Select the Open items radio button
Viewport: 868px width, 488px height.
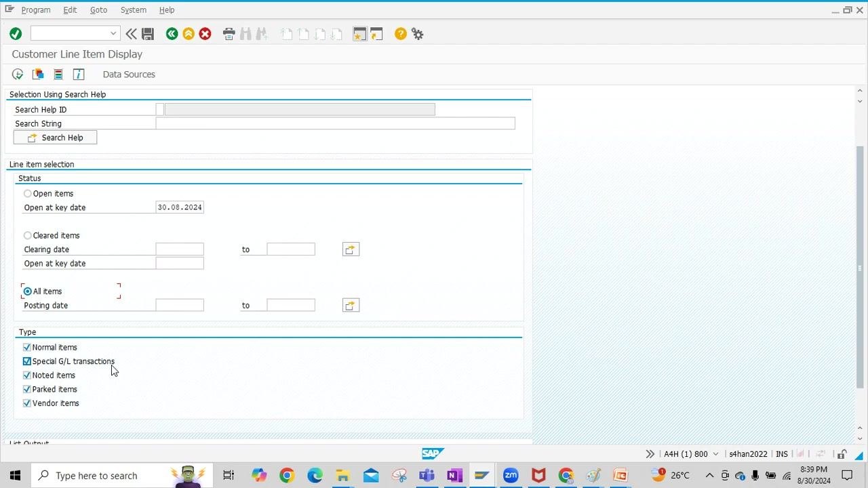point(28,194)
